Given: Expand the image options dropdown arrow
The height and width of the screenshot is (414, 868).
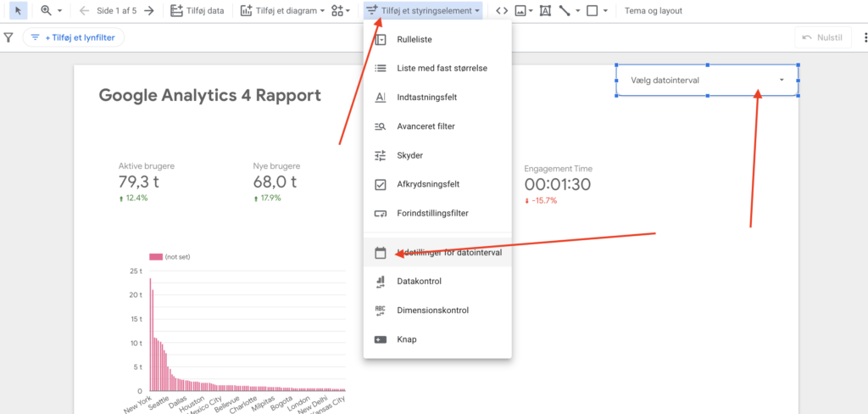Looking at the screenshot, I should point(531,11).
